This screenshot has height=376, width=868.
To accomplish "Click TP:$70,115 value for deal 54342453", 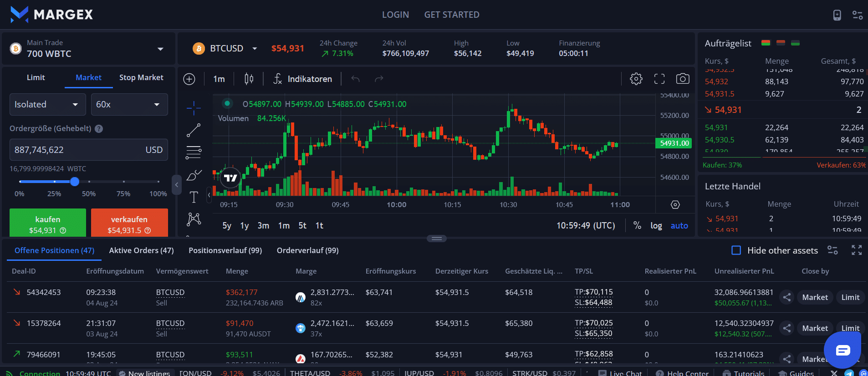I will click(593, 292).
